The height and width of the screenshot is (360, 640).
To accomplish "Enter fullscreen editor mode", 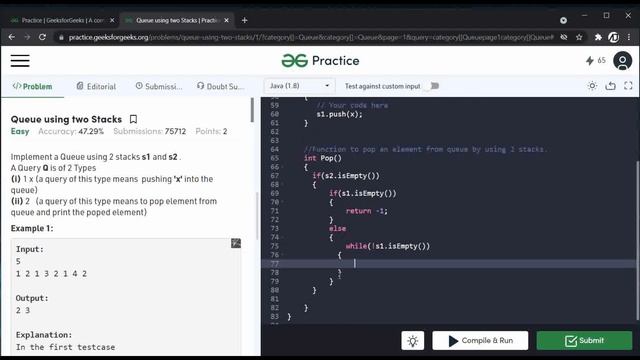I will pyautogui.click(x=628, y=86).
